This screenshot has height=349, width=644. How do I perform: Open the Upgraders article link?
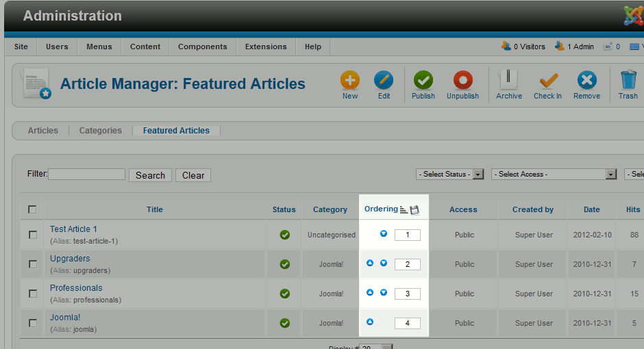pyautogui.click(x=70, y=259)
